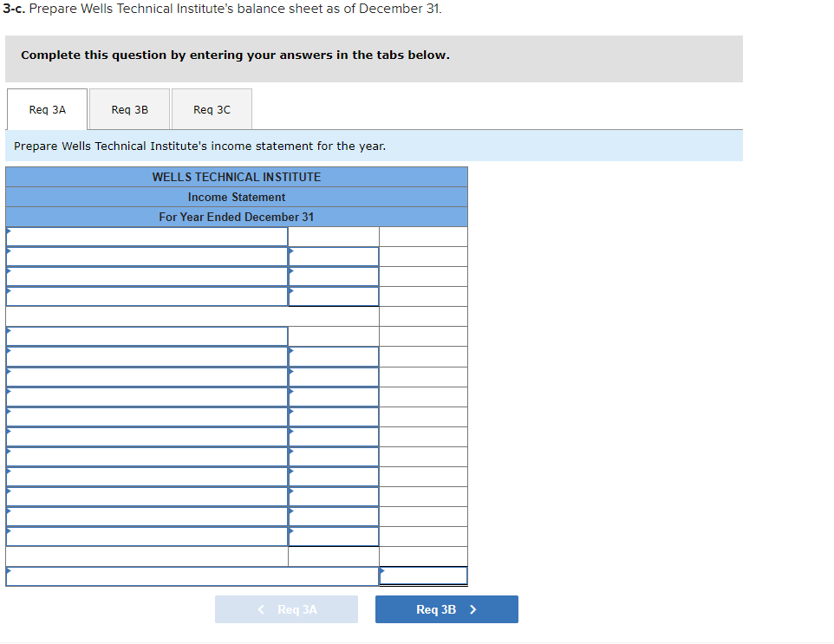
Task: Click the amount field in the fourth row
Action: [x=334, y=296]
